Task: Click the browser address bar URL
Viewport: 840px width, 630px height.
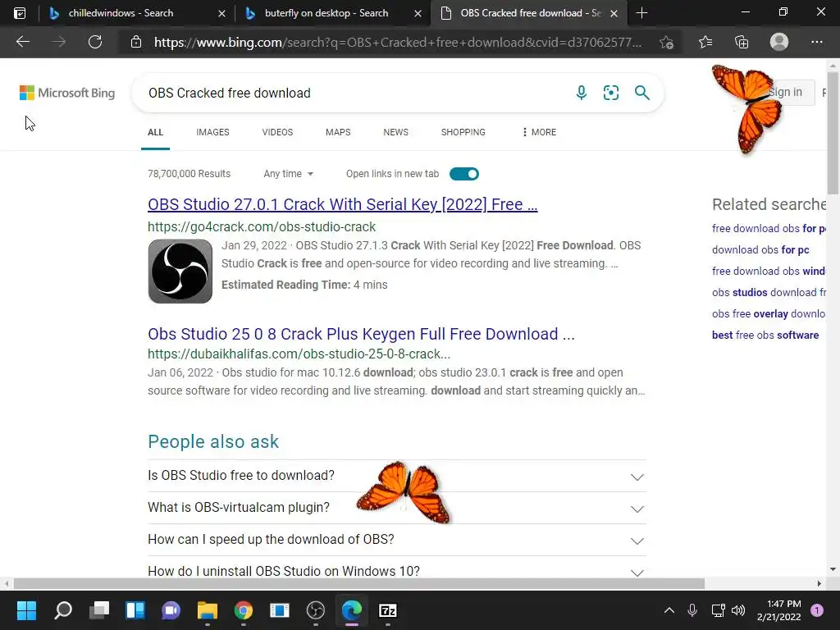Action: pyautogui.click(x=398, y=42)
